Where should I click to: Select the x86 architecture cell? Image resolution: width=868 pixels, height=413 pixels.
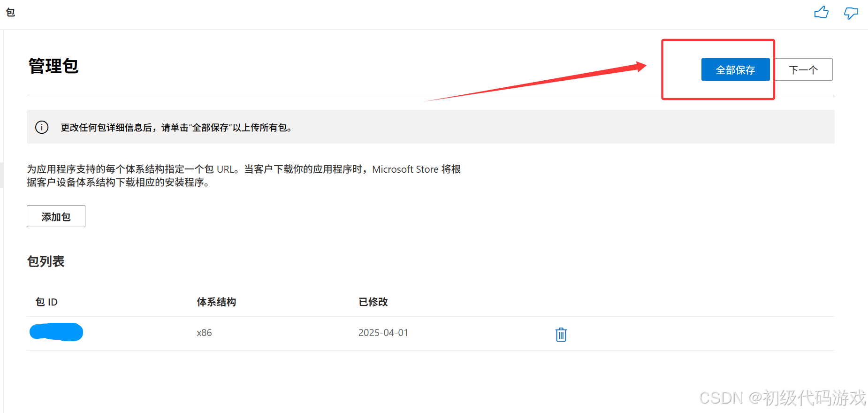point(204,333)
